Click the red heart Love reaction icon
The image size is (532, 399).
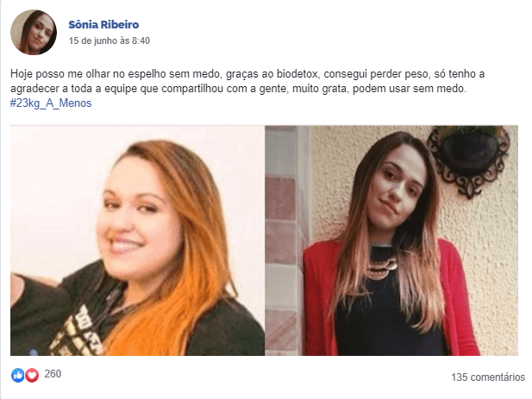[32, 375]
